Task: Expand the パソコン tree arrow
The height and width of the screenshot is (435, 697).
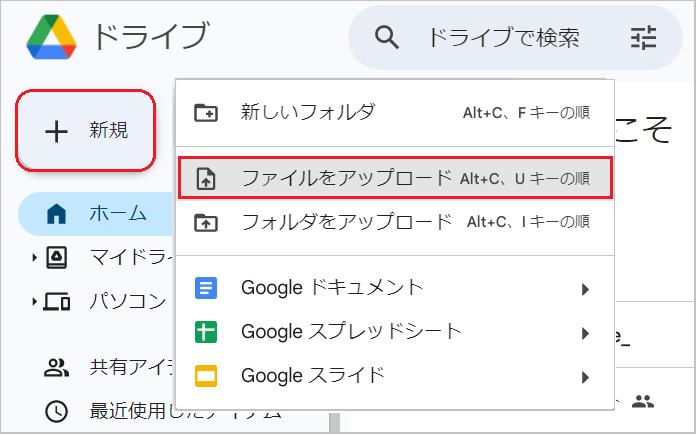Action: [x=34, y=302]
